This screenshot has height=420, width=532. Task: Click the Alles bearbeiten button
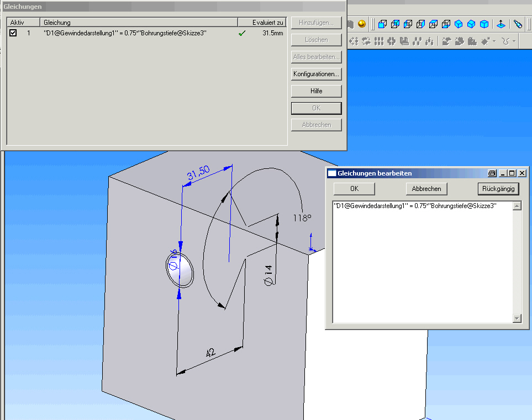pos(316,57)
